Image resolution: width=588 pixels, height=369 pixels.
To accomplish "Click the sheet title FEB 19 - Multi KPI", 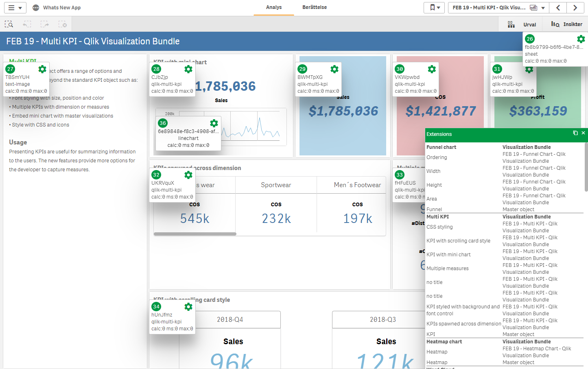I will (x=93, y=41).
